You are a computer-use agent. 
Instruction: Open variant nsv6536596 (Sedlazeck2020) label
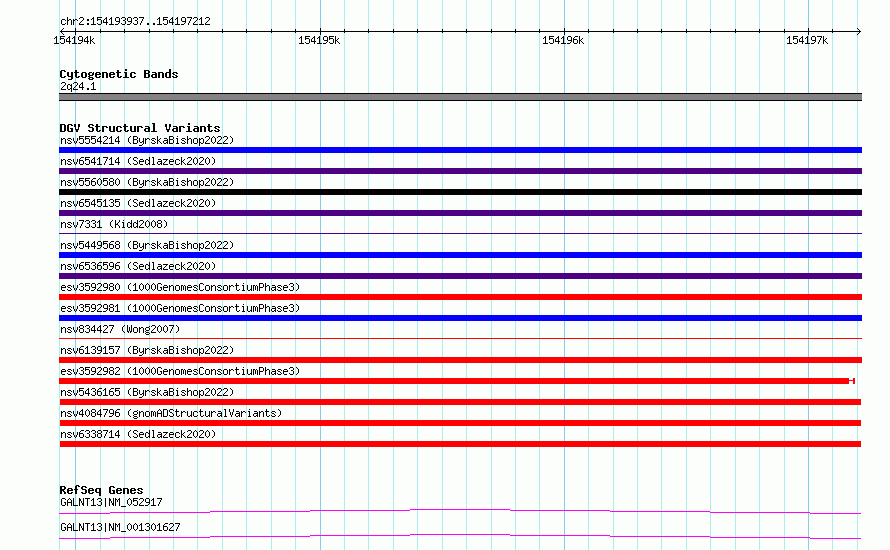(x=138, y=266)
